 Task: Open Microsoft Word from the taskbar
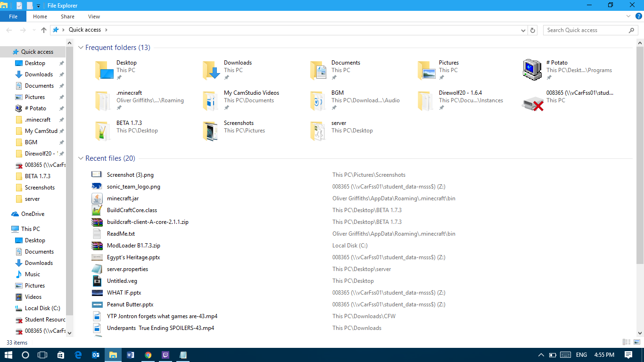[131, 354]
